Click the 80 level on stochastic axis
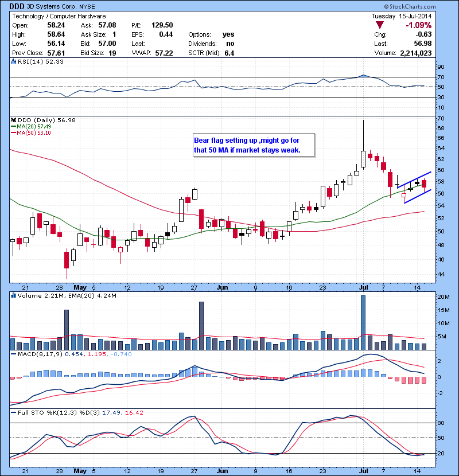This screenshot has width=459, height=476. [441, 423]
